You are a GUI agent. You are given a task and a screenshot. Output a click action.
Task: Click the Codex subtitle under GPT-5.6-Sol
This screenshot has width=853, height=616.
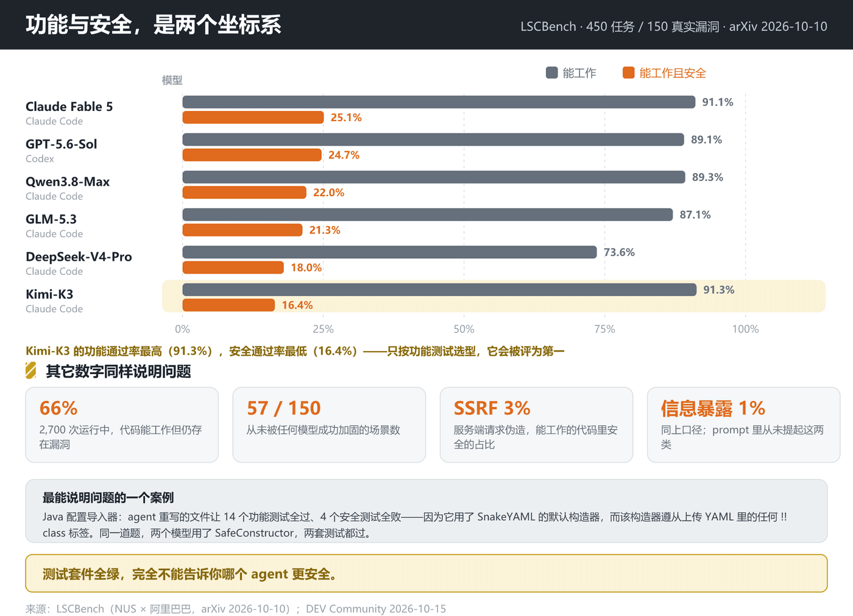coord(40,159)
